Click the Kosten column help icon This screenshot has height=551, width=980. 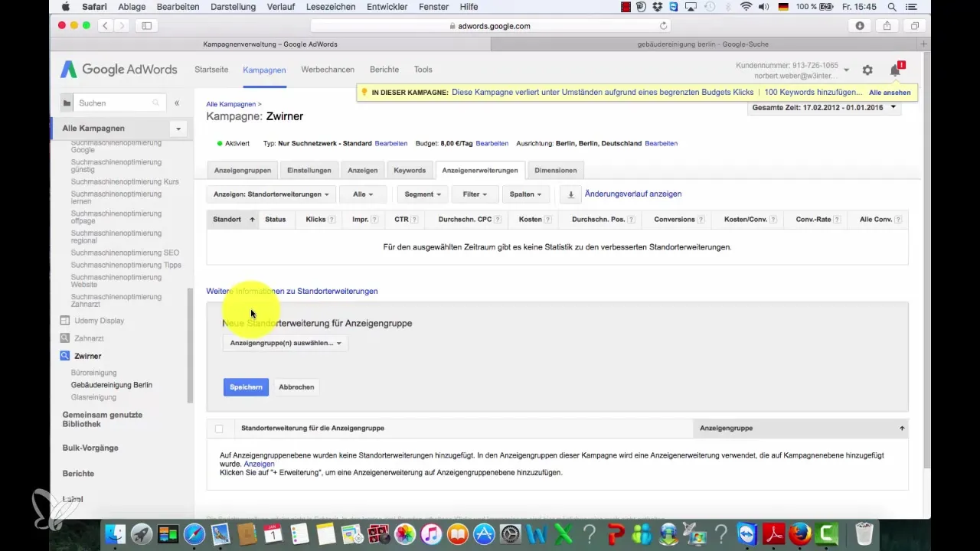(x=548, y=220)
